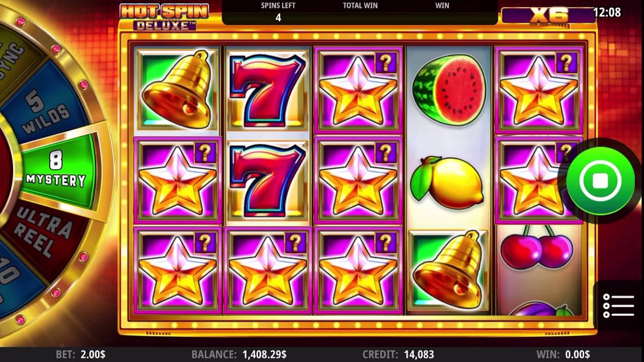The image size is (644, 362).
Task: Click the X6 multiplier indicator
Action: tap(549, 15)
